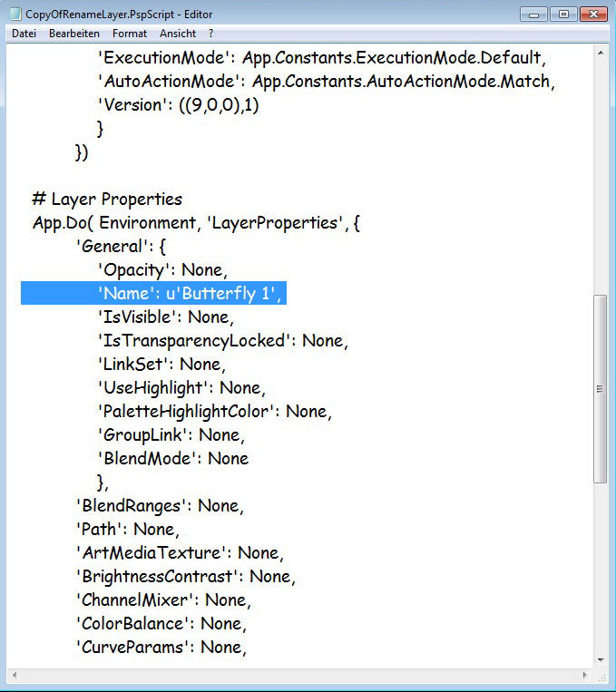616x692 pixels.
Task: Click the App.Do( Environment, 'LayerProperties' line
Action: [196, 222]
